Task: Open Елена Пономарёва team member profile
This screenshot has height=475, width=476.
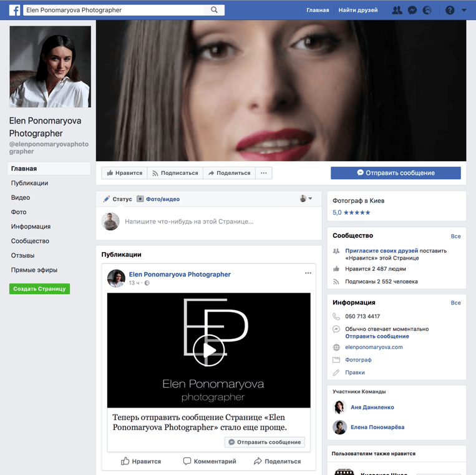Action: (377, 428)
